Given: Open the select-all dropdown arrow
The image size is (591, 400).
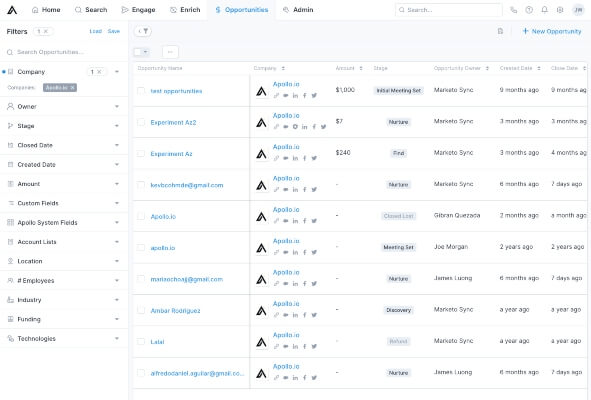Looking at the screenshot, I should click(x=145, y=52).
